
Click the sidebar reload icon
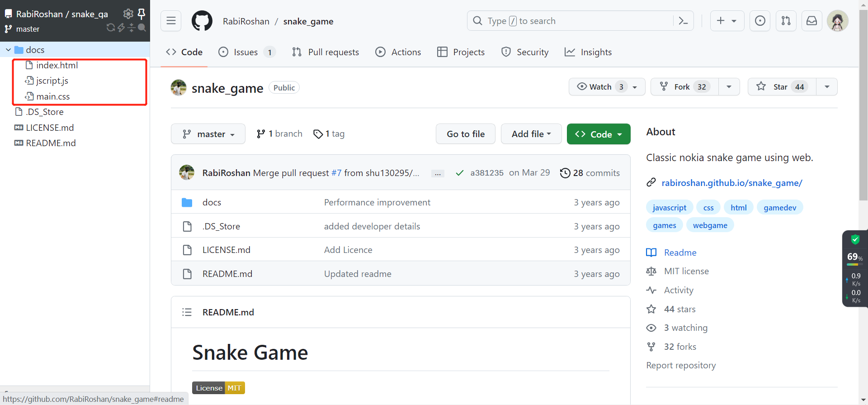[x=110, y=28]
